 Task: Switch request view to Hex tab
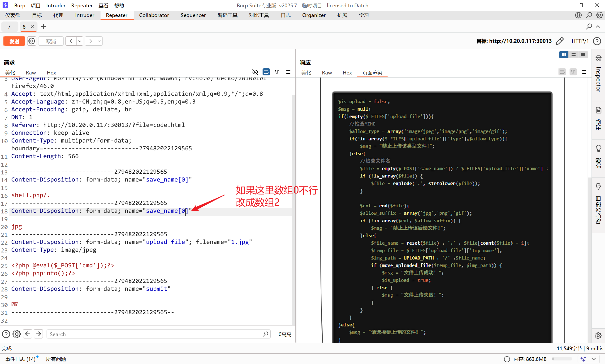pyautogui.click(x=51, y=73)
